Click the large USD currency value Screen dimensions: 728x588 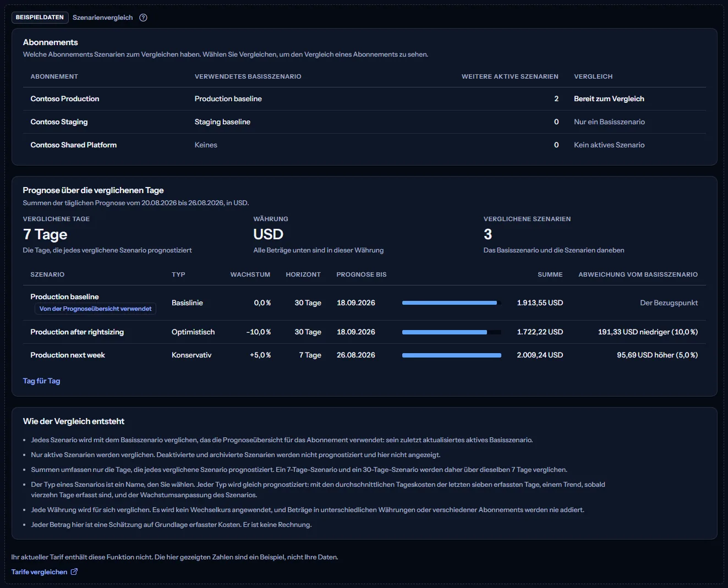click(269, 234)
